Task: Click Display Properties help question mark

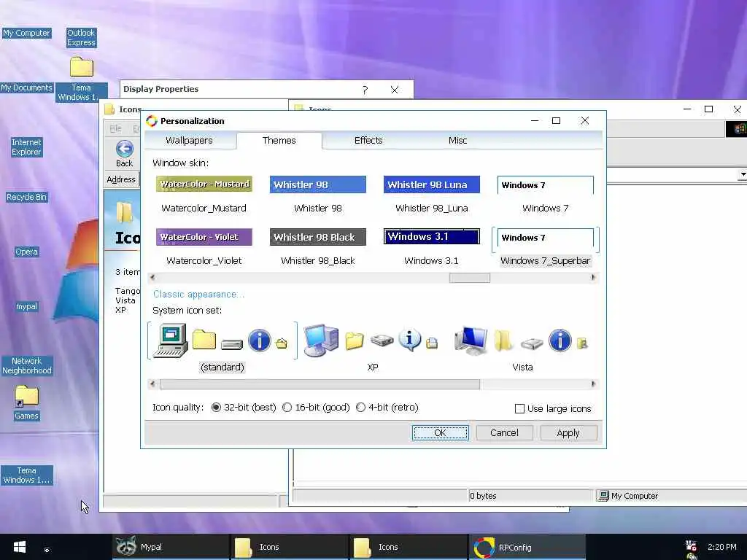Action: 365,90
